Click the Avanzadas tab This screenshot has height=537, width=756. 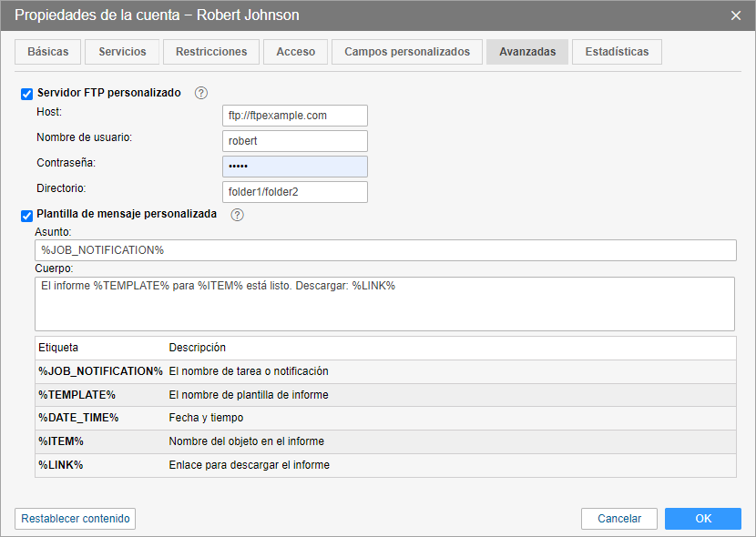click(x=527, y=52)
